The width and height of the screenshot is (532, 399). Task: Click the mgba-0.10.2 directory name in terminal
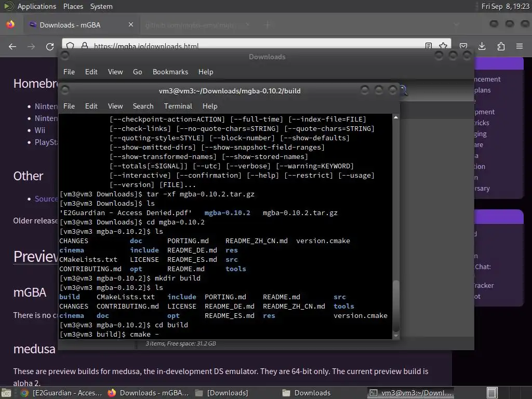click(x=228, y=212)
